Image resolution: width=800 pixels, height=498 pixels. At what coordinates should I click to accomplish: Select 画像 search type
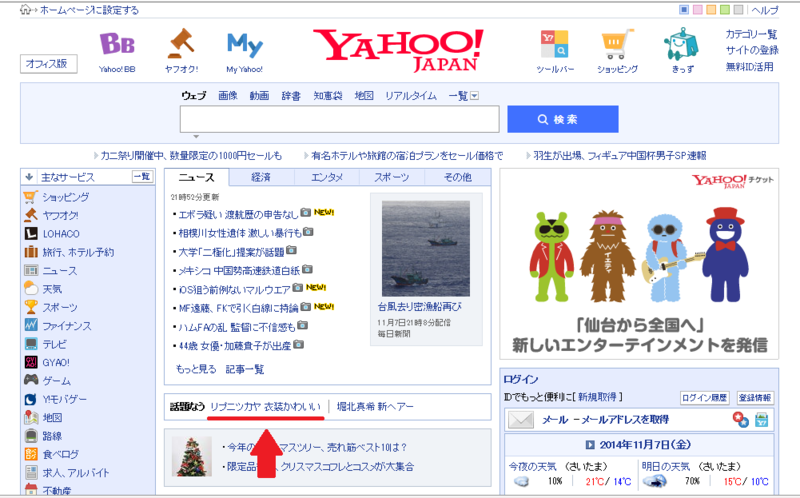coord(228,95)
